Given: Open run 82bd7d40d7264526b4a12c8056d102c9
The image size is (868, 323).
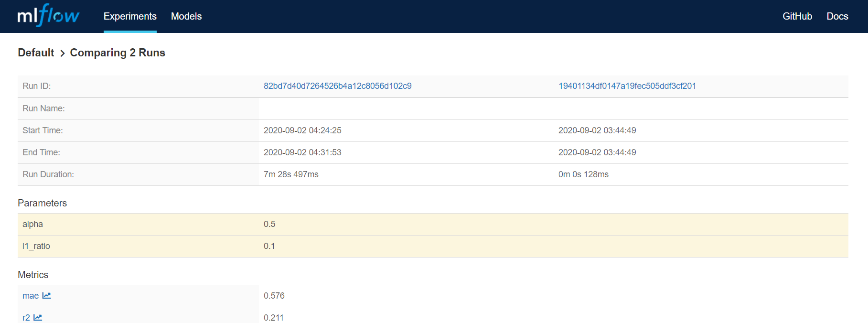Looking at the screenshot, I should (x=338, y=86).
